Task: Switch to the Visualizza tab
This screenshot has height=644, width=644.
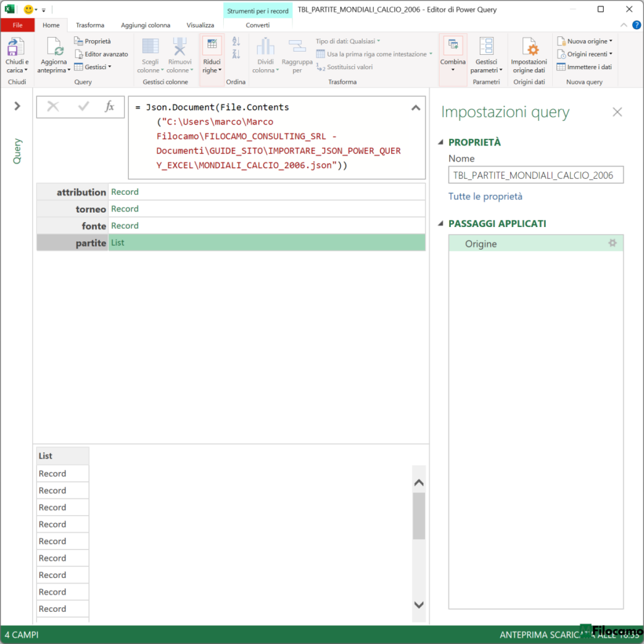Action: pos(200,25)
